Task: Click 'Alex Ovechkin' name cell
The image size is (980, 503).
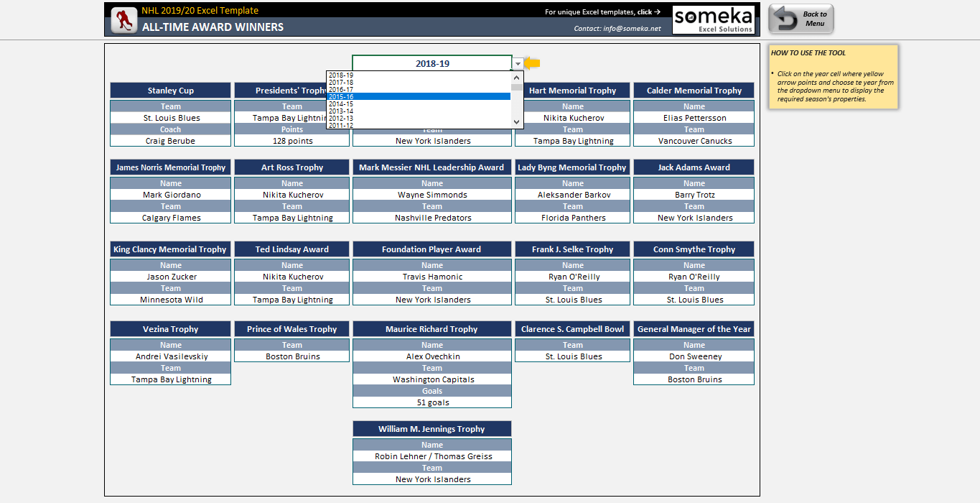Action: pyautogui.click(x=432, y=356)
